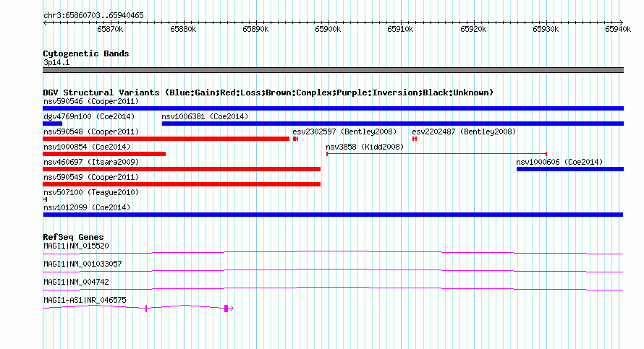This screenshot has width=644, height=349.
Task: Open the MAGI1-AS1|NR_046575 transcript label
Action: coord(85,300)
